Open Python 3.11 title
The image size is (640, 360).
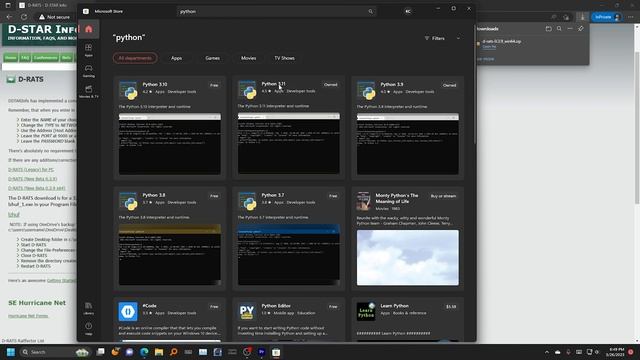273,84
